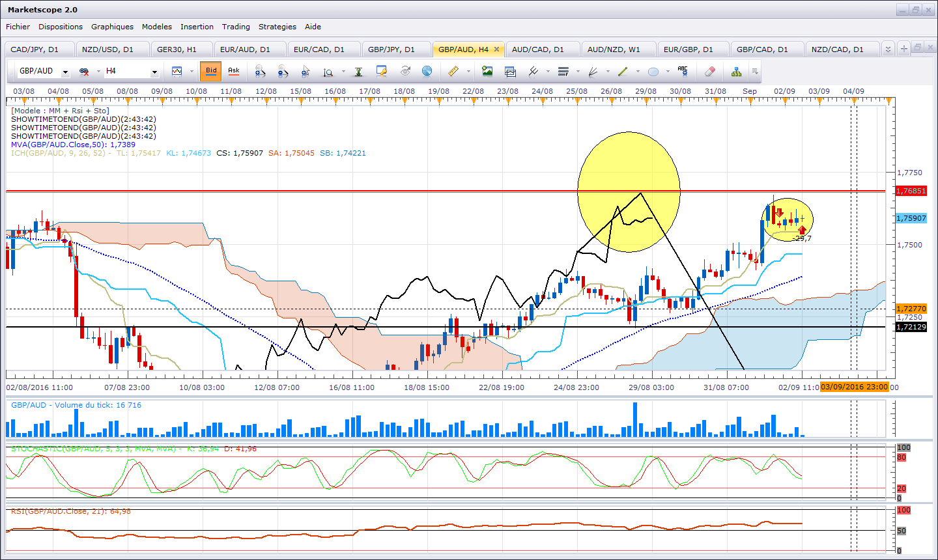Select the ABC text label tool
This screenshot has height=560, width=938.
[682, 70]
